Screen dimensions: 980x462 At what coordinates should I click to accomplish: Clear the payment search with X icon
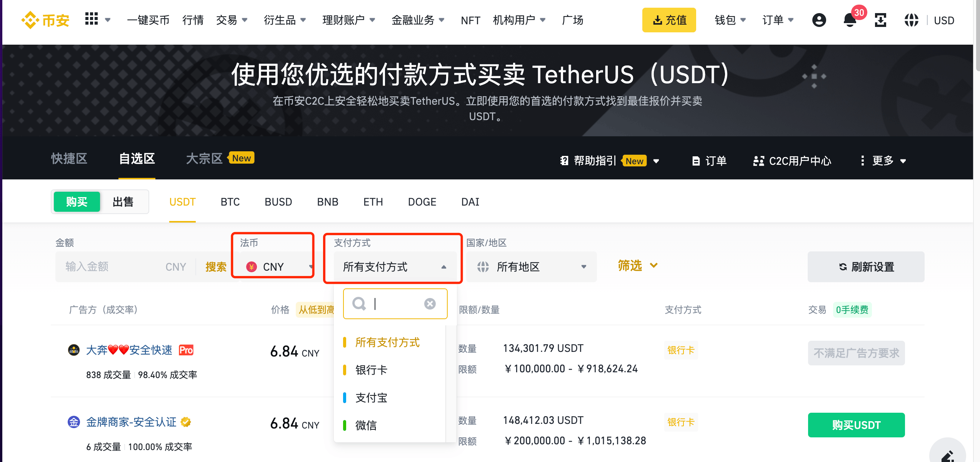430,304
